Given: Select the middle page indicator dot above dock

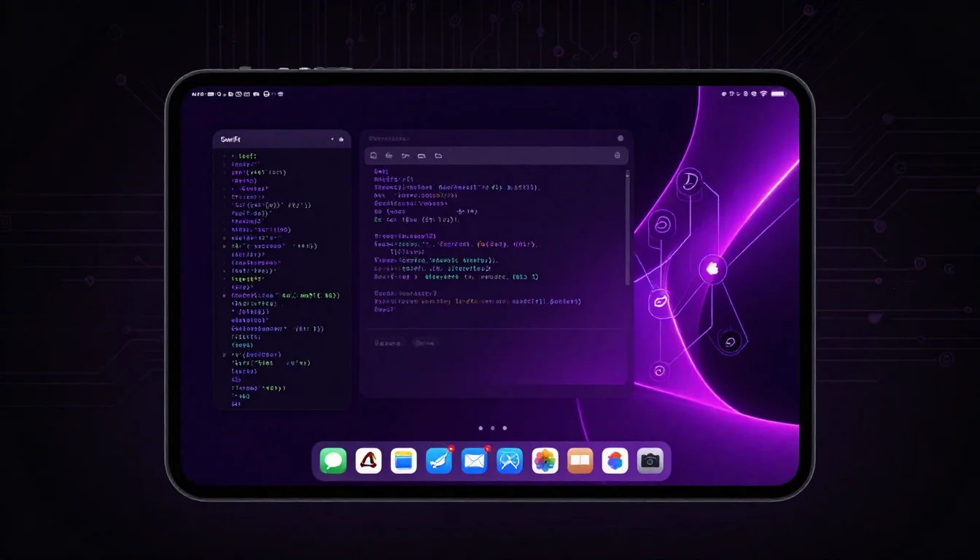Looking at the screenshot, I should (493, 428).
